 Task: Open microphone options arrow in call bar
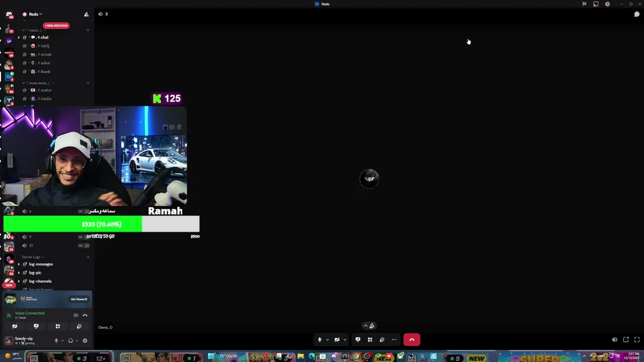coord(328,340)
